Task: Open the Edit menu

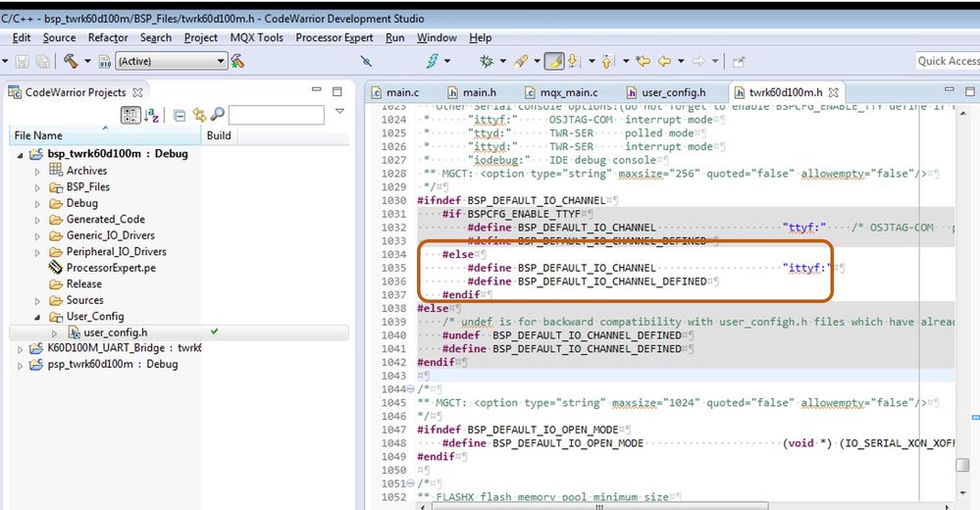Action: point(22,37)
